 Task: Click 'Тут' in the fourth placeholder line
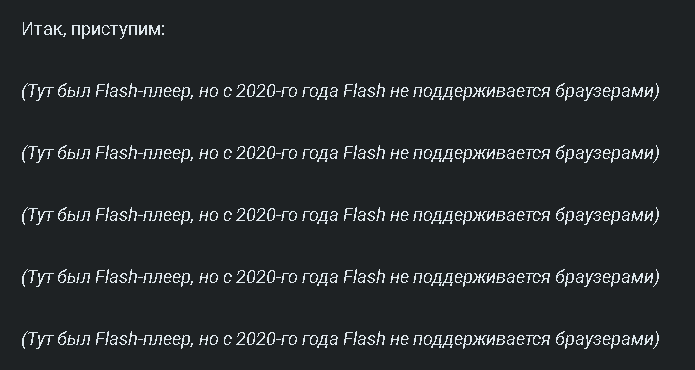click(39, 278)
